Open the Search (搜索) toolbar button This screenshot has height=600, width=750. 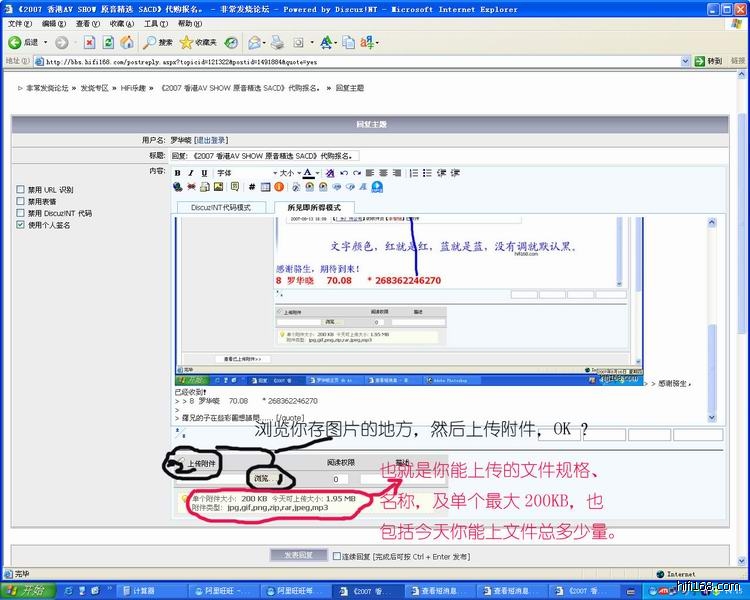click(x=158, y=43)
